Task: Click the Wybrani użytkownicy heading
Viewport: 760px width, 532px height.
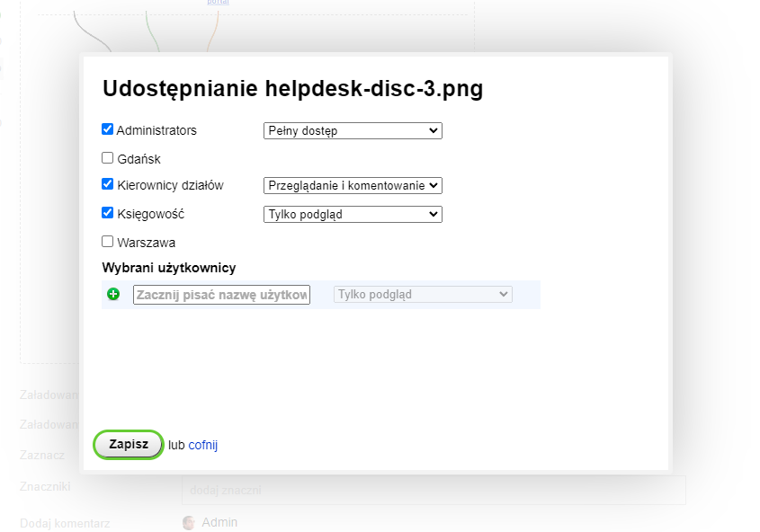Action: 169,268
